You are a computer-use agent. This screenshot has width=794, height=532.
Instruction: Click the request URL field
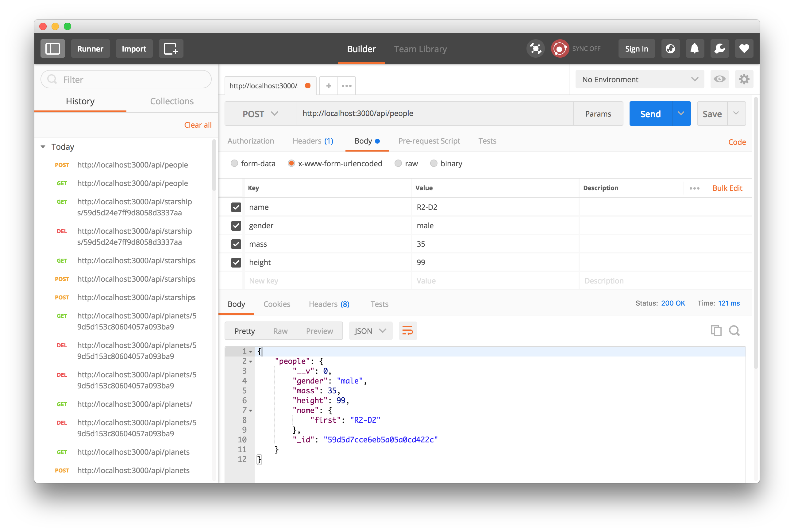434,114
